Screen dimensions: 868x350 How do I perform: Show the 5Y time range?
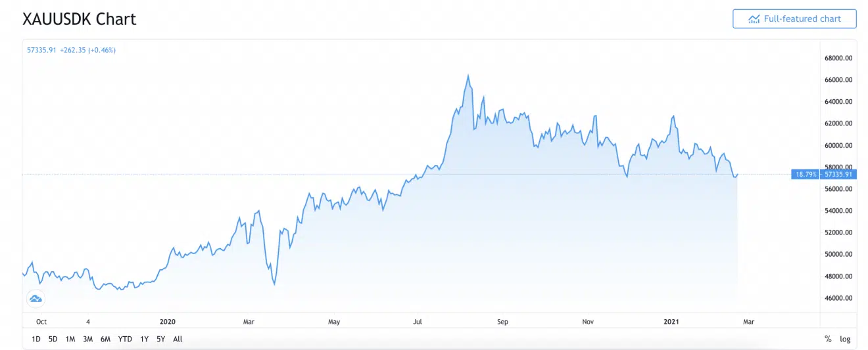(161, 339)
